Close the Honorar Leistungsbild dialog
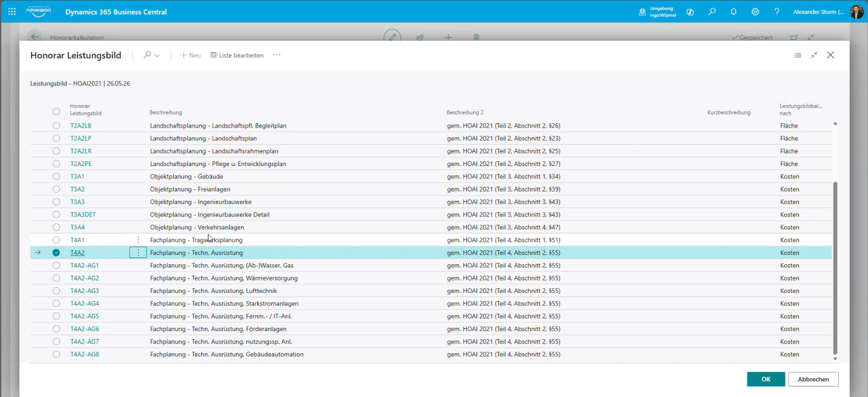 pyautogui.click(x=831, y=55)
